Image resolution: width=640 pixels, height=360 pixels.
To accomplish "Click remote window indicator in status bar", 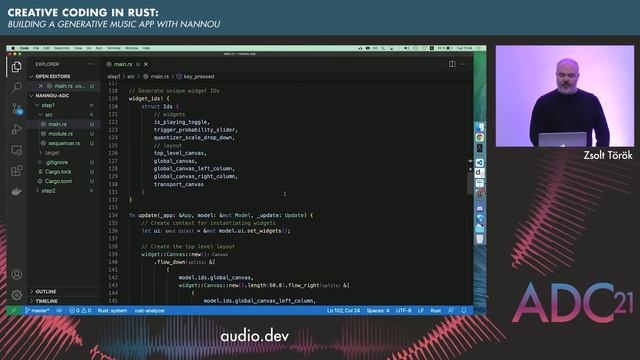I will pos(13,311).
